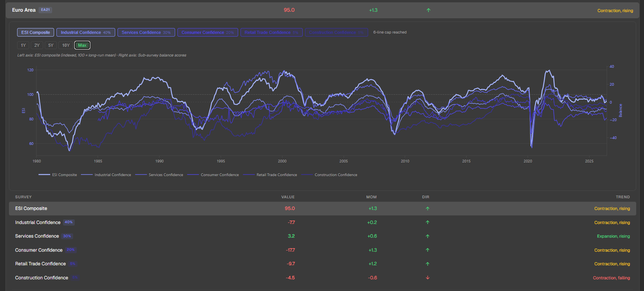
Task: Click the -9.7 Retail Trade Confidence value
Action: (x=291, y=264)
